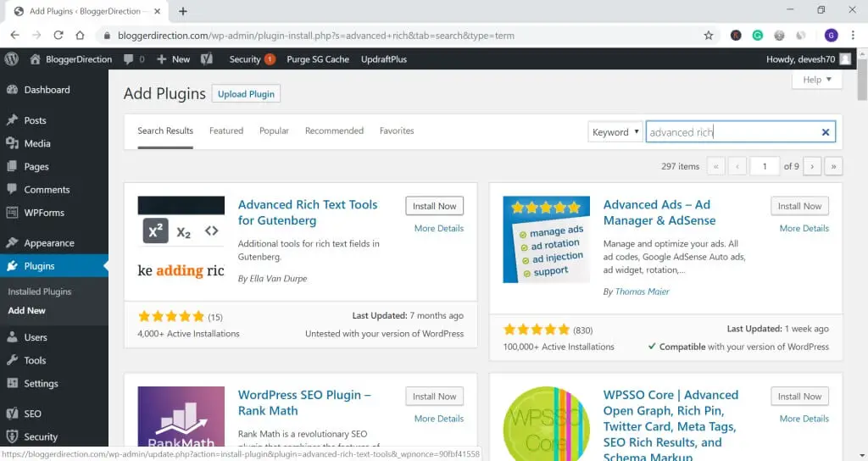
Task: Go to next results page arrow
Action: click(812, 166)
